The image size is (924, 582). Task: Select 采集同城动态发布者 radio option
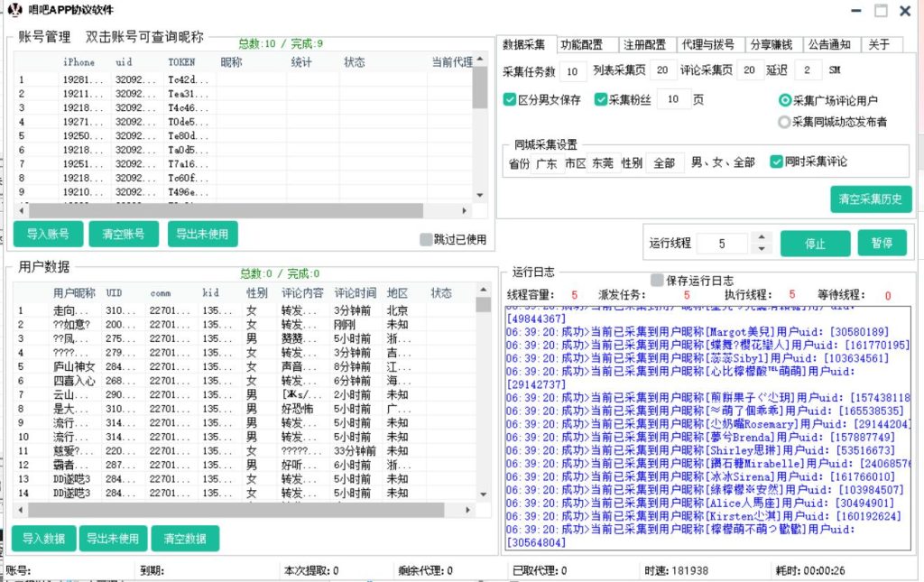[x=784, y=122]
